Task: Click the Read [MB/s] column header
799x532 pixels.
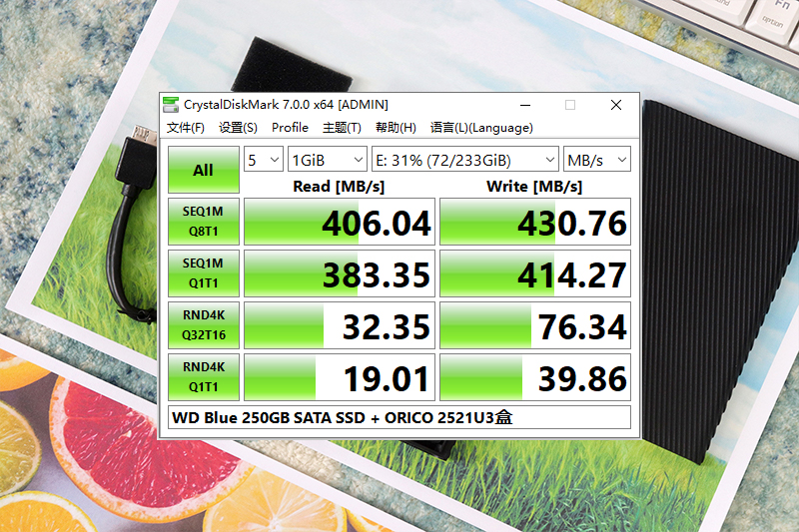Action: click(x=339, y=187)
